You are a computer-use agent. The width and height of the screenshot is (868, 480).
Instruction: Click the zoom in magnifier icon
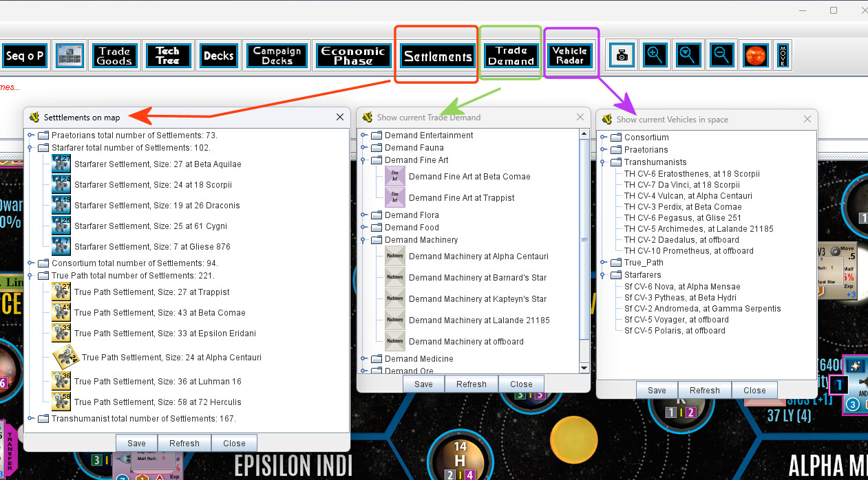pyautogui.click(x=655, y=56)
